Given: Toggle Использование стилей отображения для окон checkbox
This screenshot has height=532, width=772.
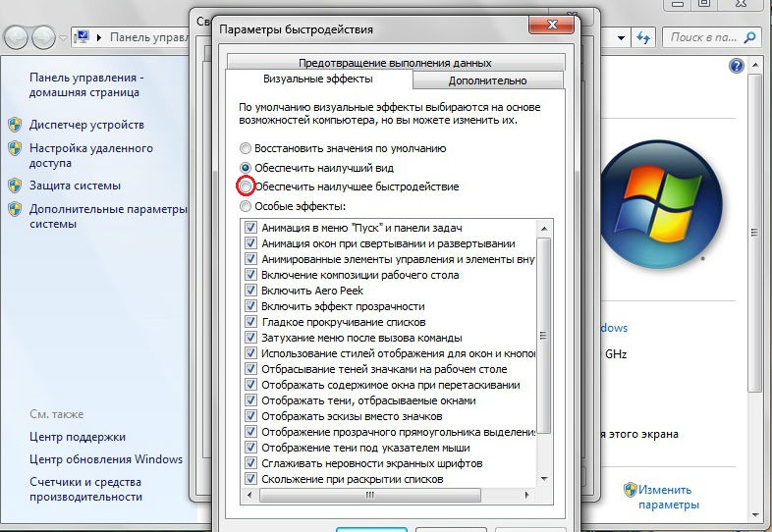Looking at the screenshot, I should (250, 353).
